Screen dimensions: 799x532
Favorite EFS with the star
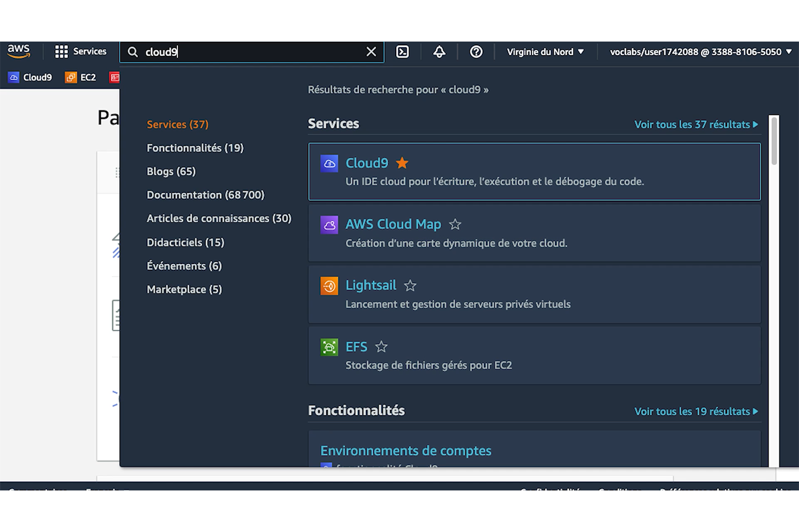[x=381, y=347]
